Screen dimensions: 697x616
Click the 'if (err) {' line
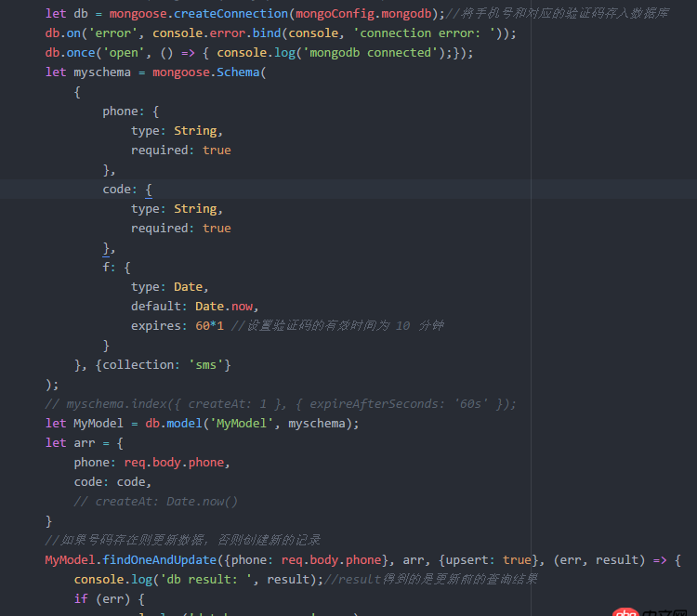pos(110,599)
